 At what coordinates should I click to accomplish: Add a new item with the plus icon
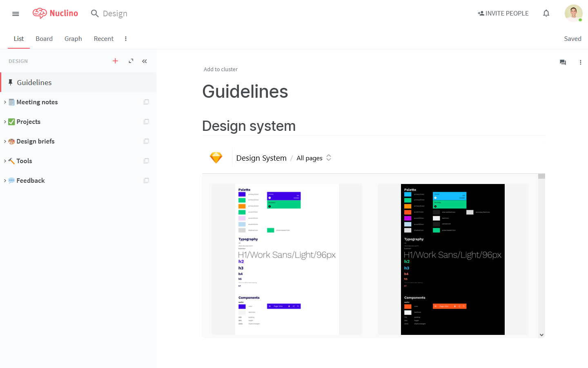click(x=115, y=61)
